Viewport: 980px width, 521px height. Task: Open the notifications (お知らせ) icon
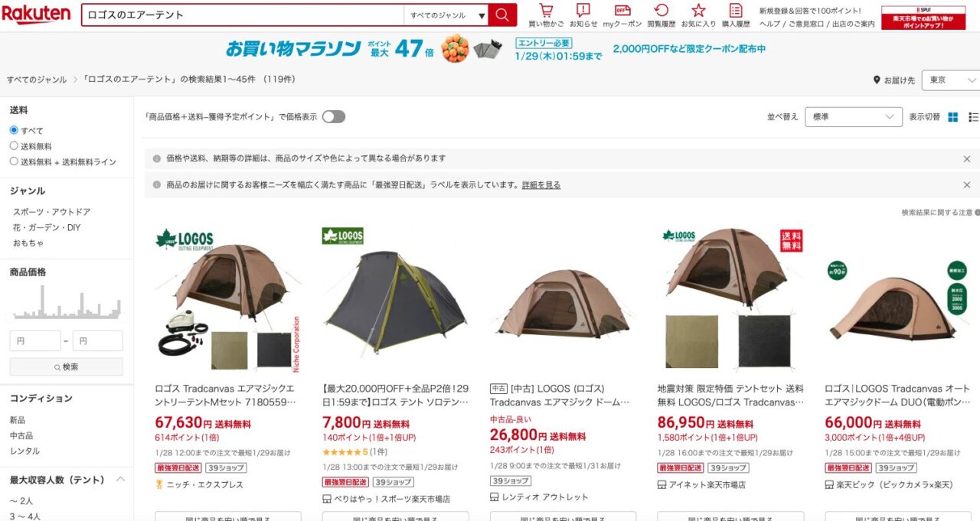[583, 15]
